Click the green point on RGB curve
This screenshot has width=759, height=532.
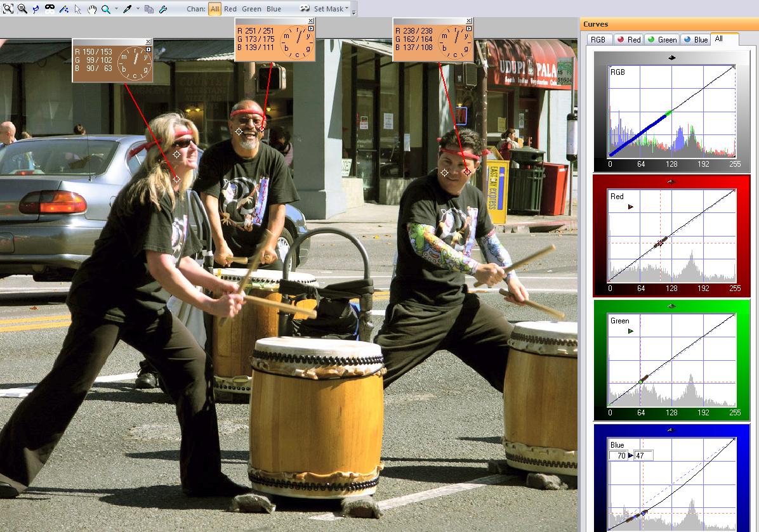click(x=669, y=113)
